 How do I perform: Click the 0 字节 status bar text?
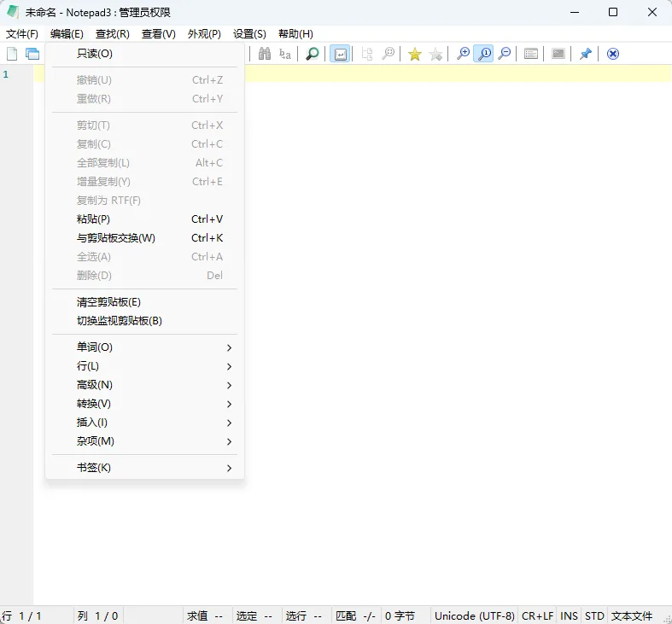400,615
